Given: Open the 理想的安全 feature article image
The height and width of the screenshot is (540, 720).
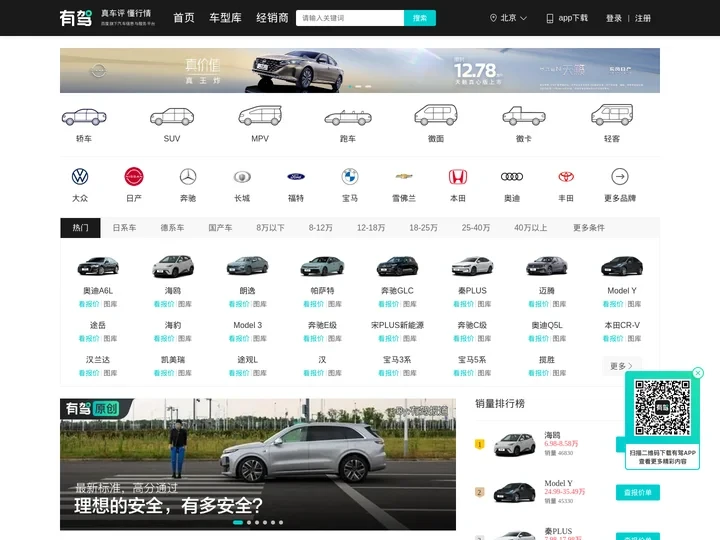Looking at the screenshot, I should click(x=258, y=464).
